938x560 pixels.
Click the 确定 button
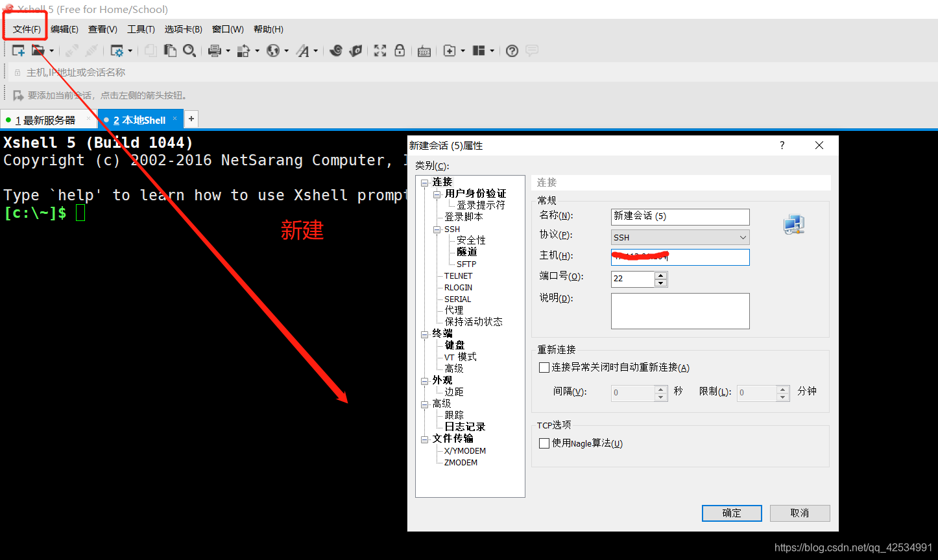point(732,513)
